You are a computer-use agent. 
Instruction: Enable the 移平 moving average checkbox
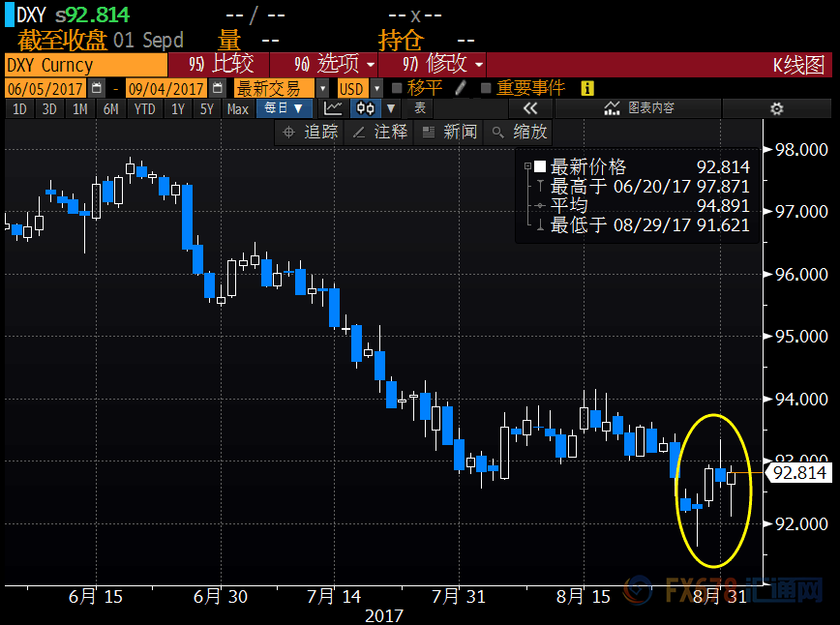tap(397, 88)
